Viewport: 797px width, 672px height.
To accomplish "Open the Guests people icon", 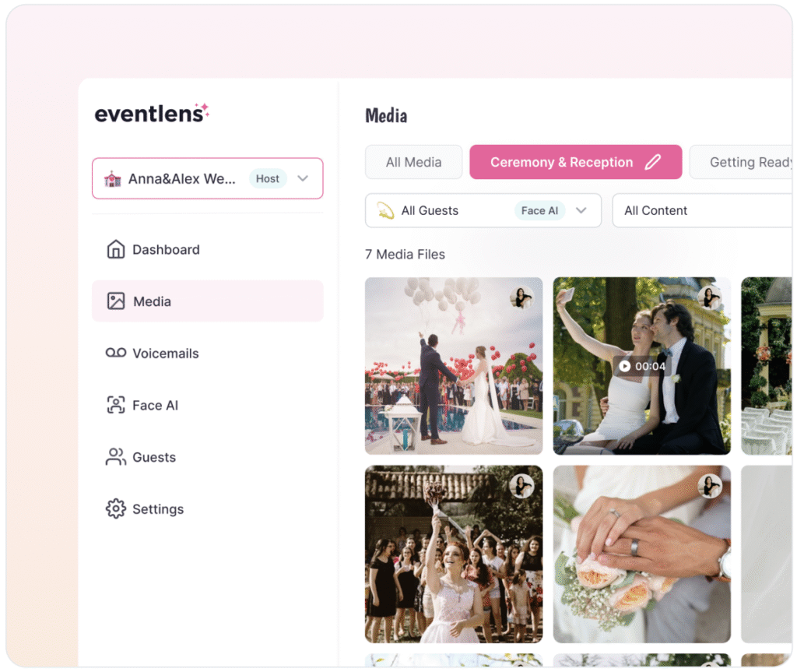I will click(x=115, y=457).
